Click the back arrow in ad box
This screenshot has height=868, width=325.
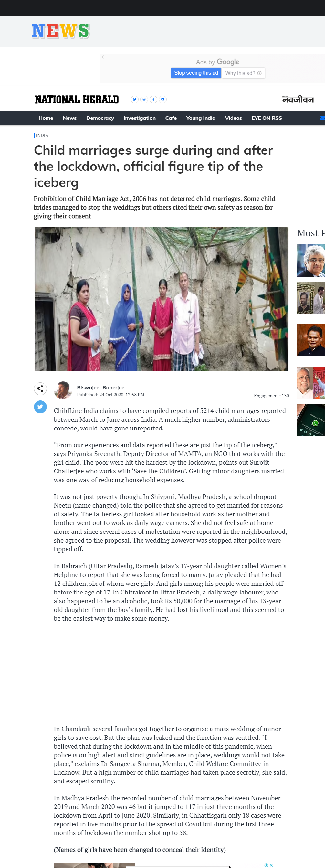pyautogui.click(x=103, y=57)
